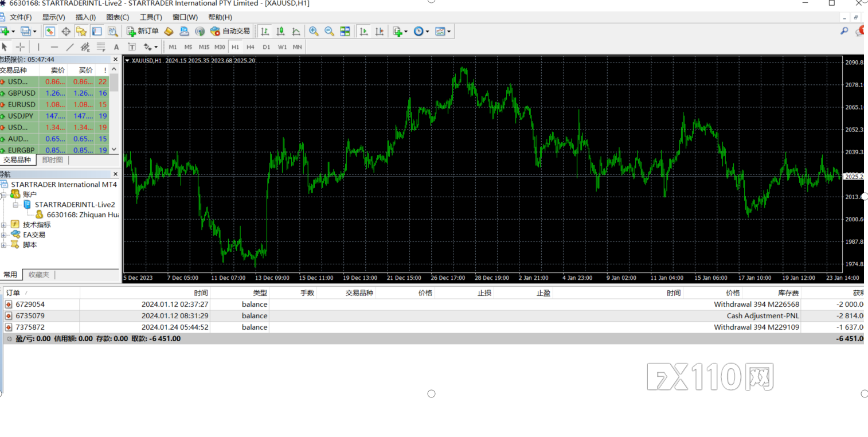Select the vertical line drawing tool
868x437 pixels.
coord(38,47)
